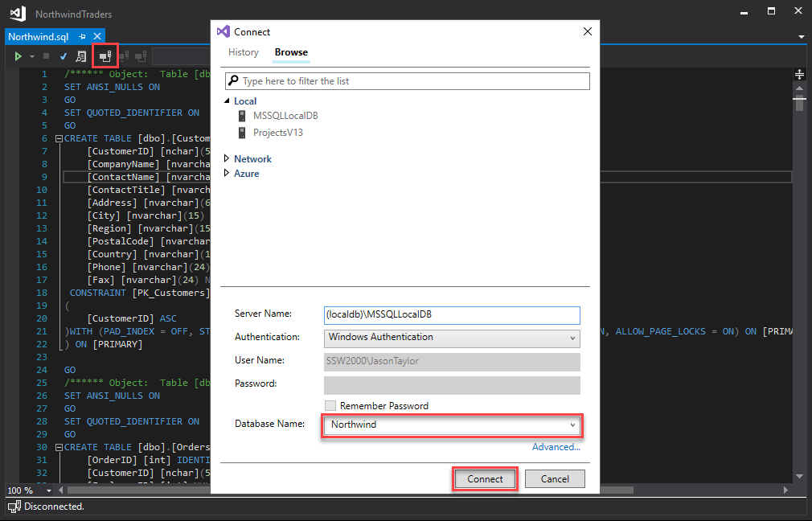This screenshot has width=812, height=521.
Task: Show the estimated execution plan icon
Action: coord(80,56)
